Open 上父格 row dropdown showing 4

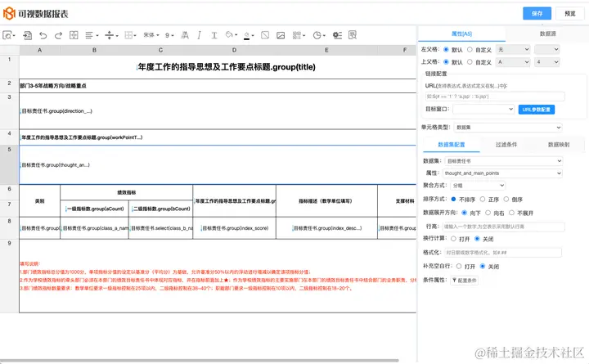(x=547, y=62)
